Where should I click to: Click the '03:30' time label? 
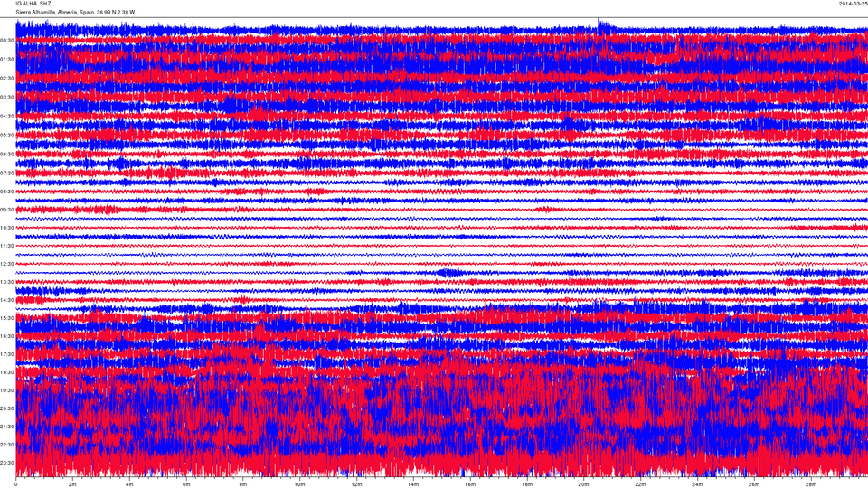pyautogui.click(x=7, y=98)
